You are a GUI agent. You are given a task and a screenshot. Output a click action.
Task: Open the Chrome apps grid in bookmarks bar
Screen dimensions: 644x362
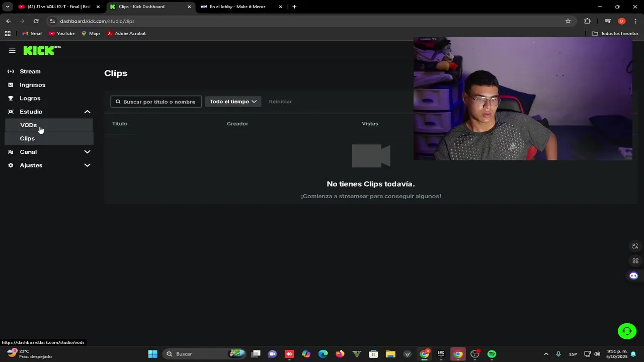tap(8, 33)
